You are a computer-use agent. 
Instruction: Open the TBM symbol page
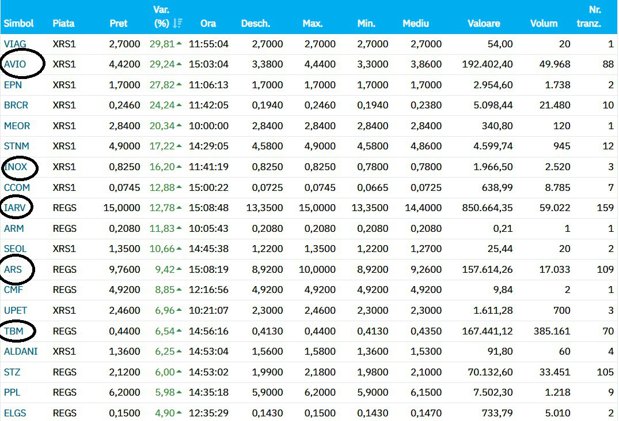(x=14, y=331)
